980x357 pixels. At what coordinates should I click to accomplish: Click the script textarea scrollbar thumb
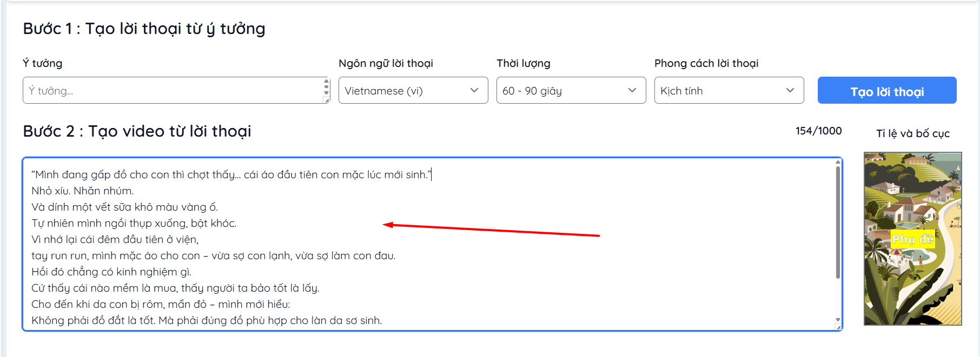click(x=838, y=221)
